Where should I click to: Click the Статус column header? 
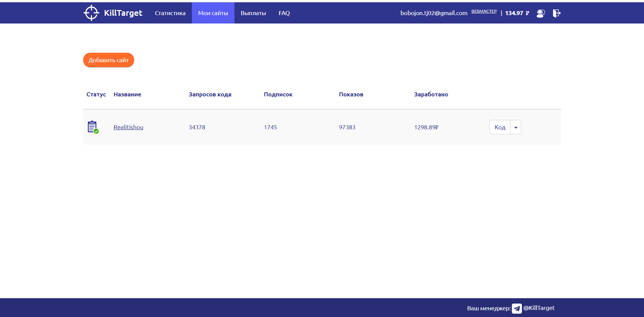96,94
